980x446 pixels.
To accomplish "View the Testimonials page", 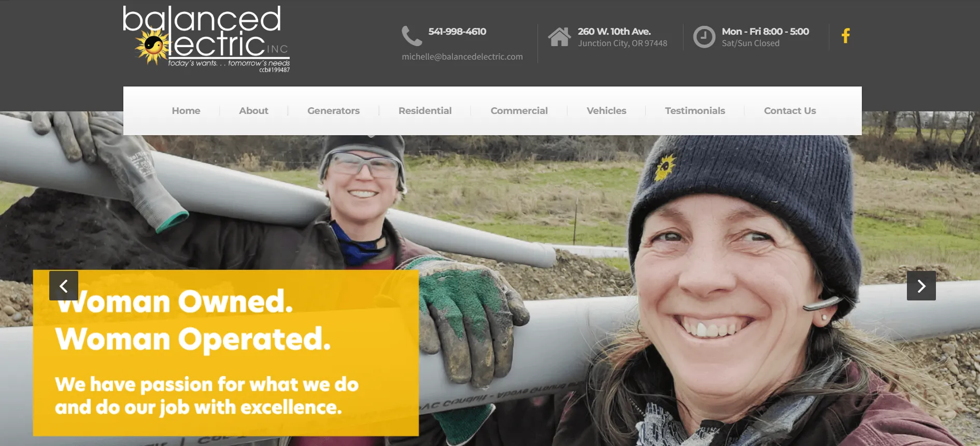I will pyautogui.click(x=695, y=110).
